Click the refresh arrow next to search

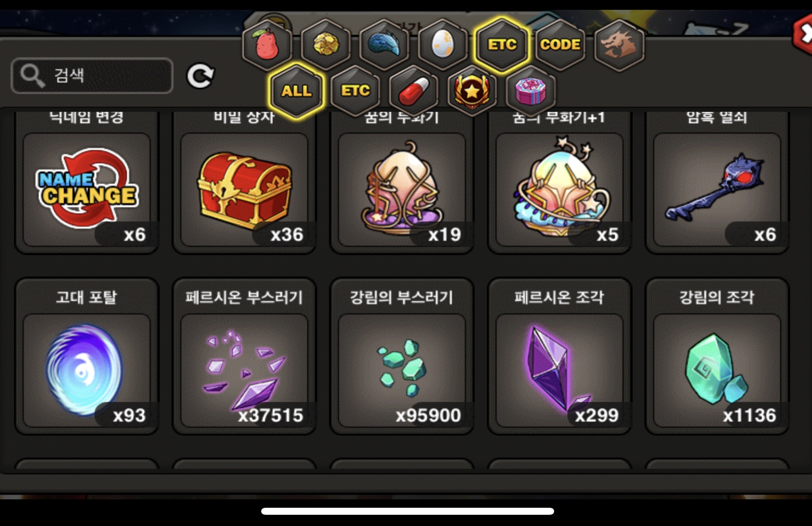(200, 76)
